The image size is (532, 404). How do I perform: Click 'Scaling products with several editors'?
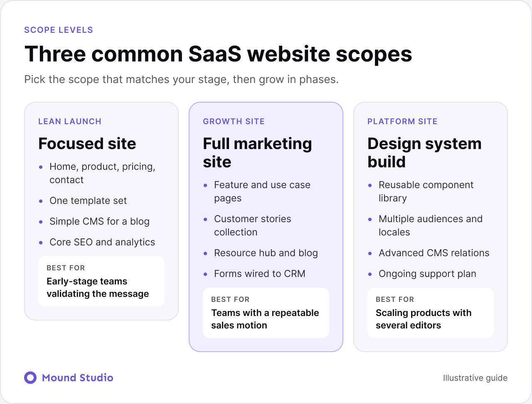(424, 319)
